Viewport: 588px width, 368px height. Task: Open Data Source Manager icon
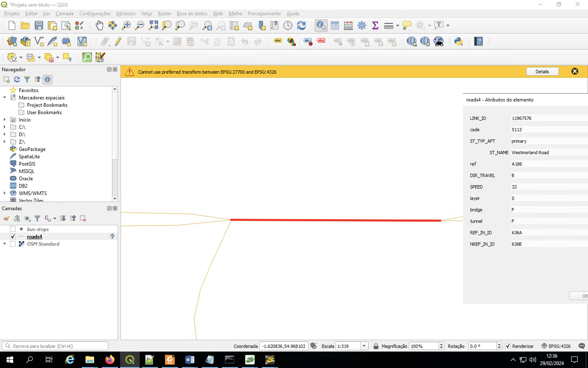[x=12, y=41]
